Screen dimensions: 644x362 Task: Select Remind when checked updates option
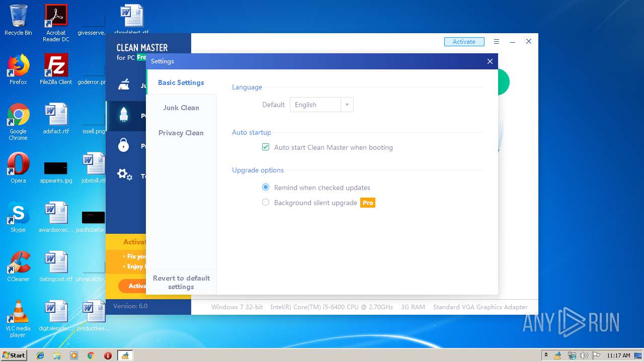(266, 188)
